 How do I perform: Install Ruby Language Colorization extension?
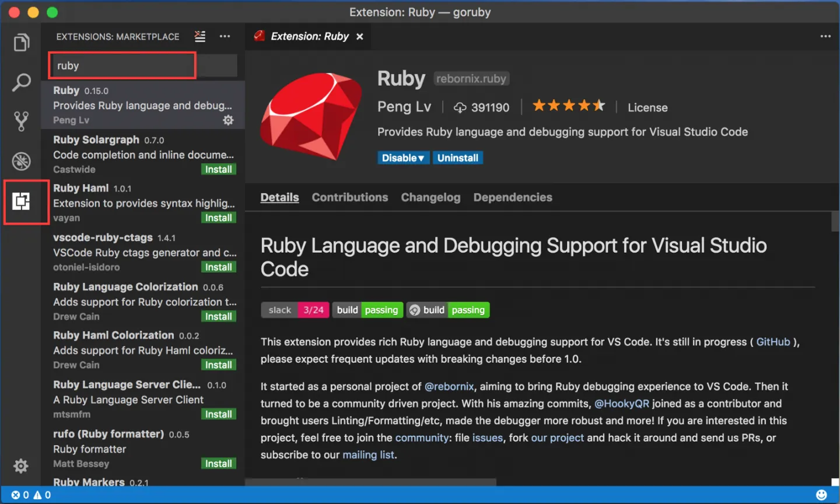click(219, 316)
